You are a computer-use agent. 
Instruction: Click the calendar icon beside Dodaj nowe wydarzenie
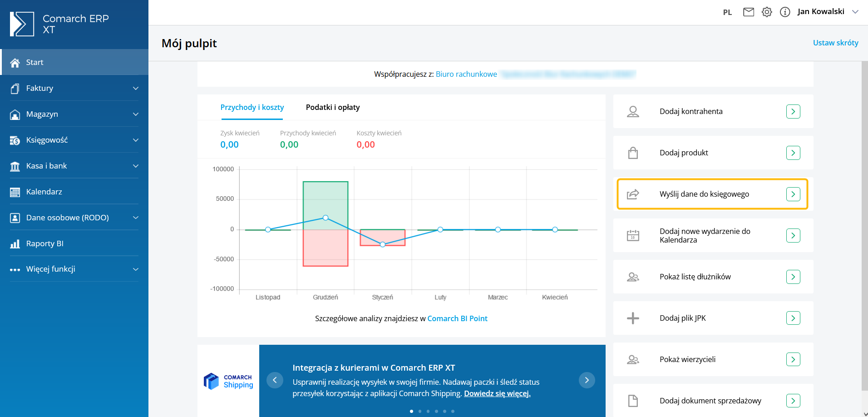[633, 235]
